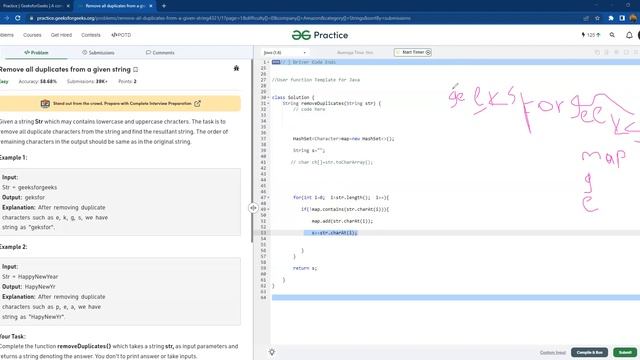640x360 pixels.
Task: Click the HashSet declaration code line
Action: click(x=343, y=139)
